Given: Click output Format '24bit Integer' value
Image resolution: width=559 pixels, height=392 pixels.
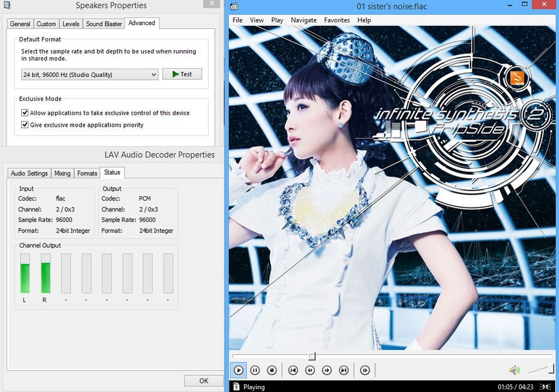Looking at the screenshot, I should pyautogui.click(x=156, y=230).
